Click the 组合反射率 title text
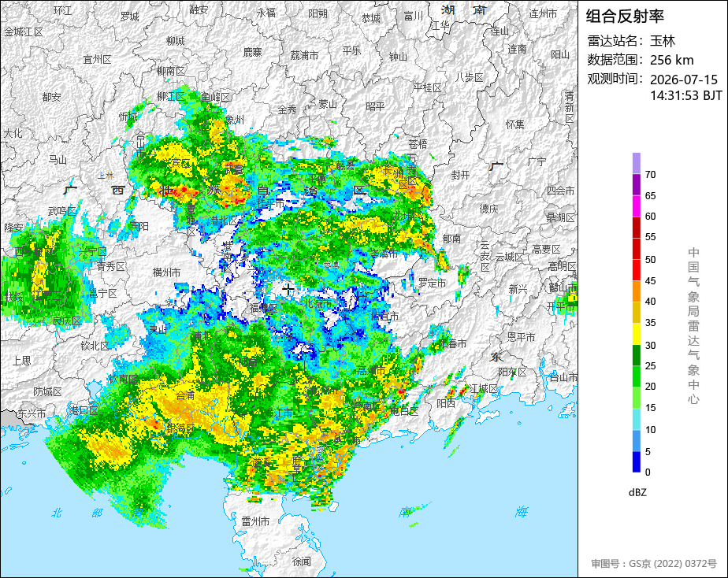The width and height of the screenshot is (728, 578). coord(625,17)
